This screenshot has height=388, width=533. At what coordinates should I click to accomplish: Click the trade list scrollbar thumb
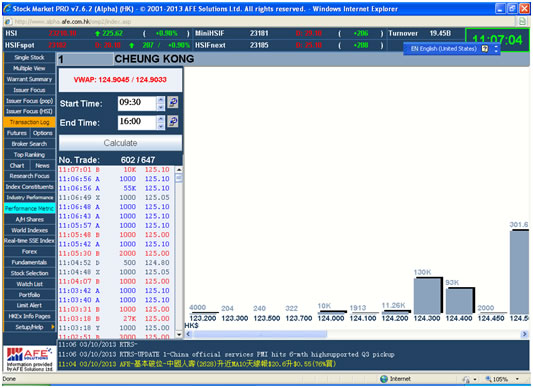coord(179,178)
